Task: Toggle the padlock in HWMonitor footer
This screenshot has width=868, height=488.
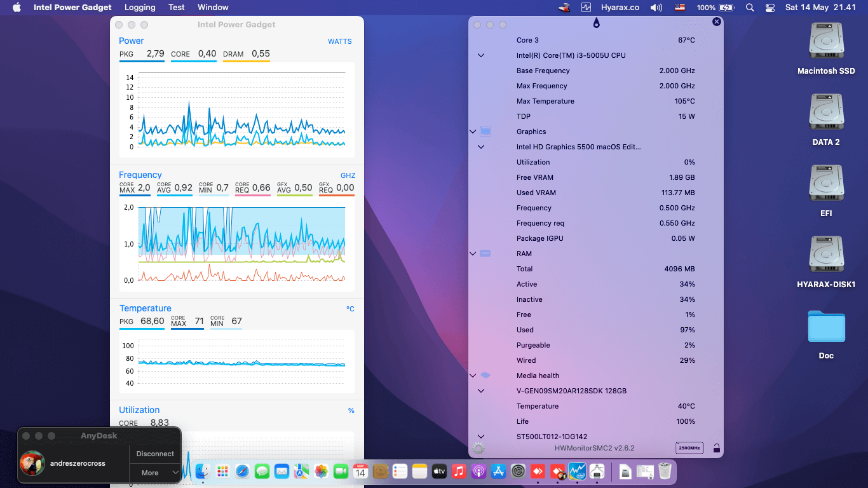Action: (717, 449)
